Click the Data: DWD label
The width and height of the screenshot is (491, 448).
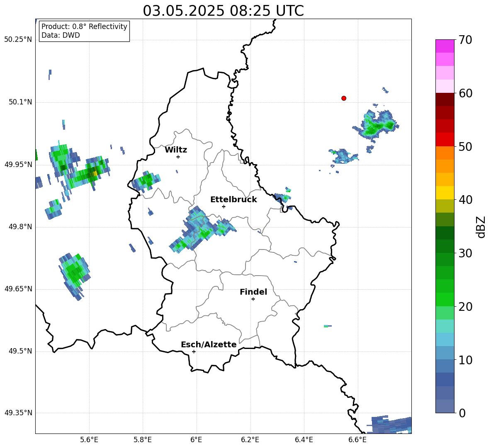tap(61, 35)
